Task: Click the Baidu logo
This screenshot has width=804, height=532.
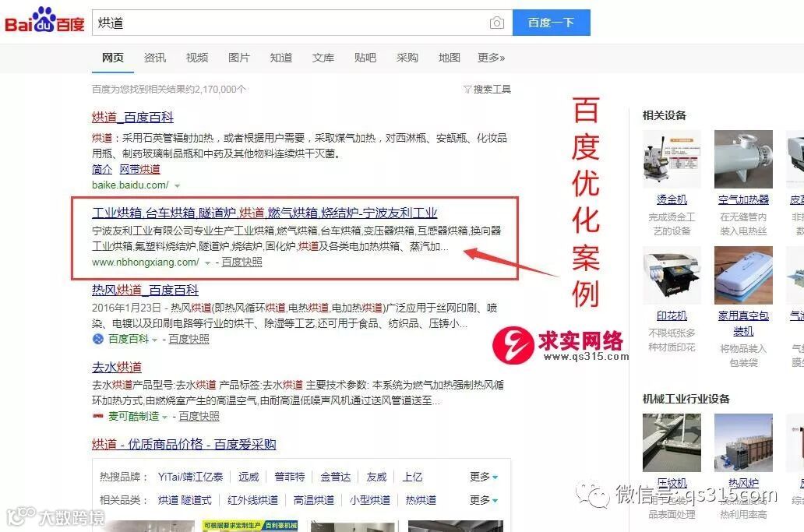Action: point(44,20)
